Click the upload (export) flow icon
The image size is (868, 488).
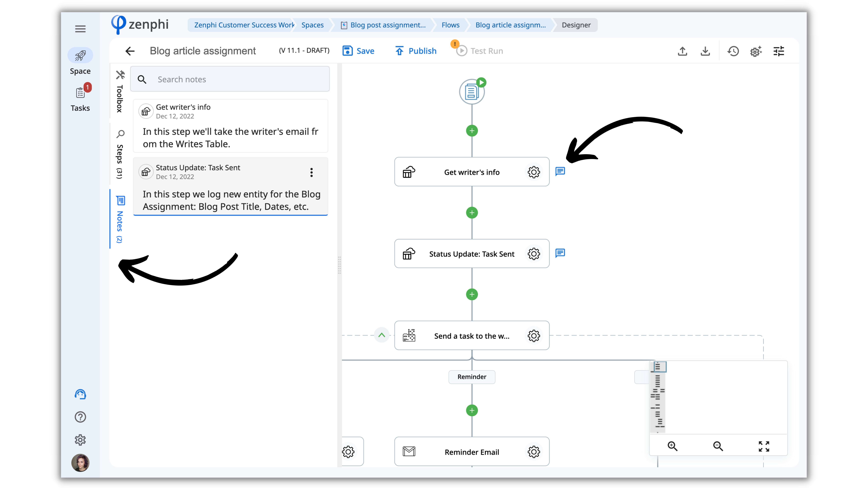tap(682, 51)
